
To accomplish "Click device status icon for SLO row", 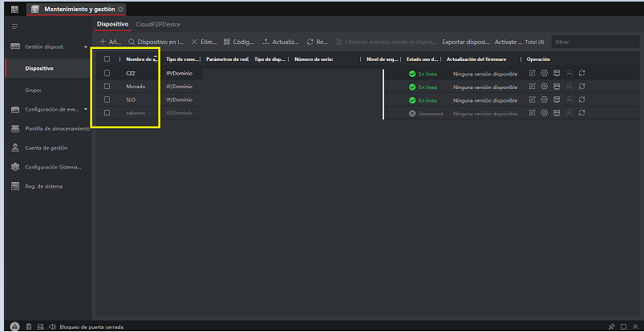I will [556, 99].
